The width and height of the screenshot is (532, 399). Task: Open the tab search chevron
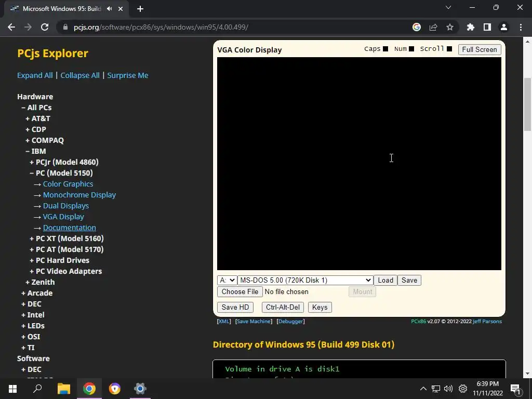click(448, 7)
